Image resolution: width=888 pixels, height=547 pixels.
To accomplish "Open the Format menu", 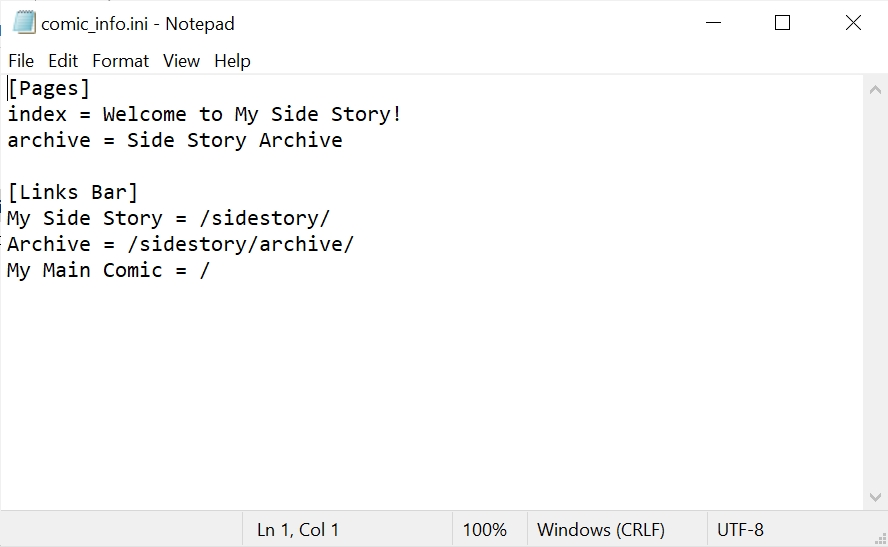I will coord(120,61).
